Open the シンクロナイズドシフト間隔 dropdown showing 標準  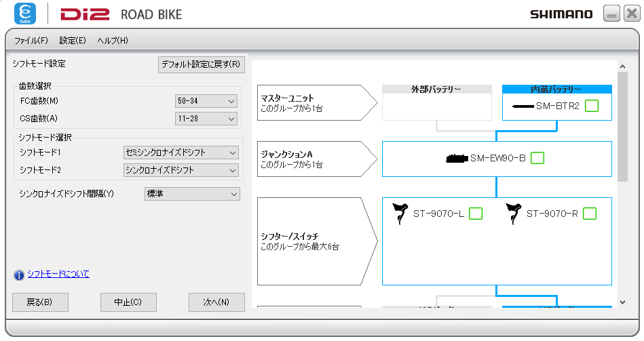click(x=192, y=194)
